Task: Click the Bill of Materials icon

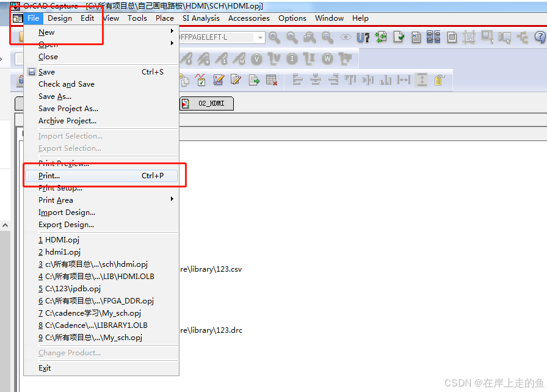Action: pyautogui.click(x=452, y=37)
